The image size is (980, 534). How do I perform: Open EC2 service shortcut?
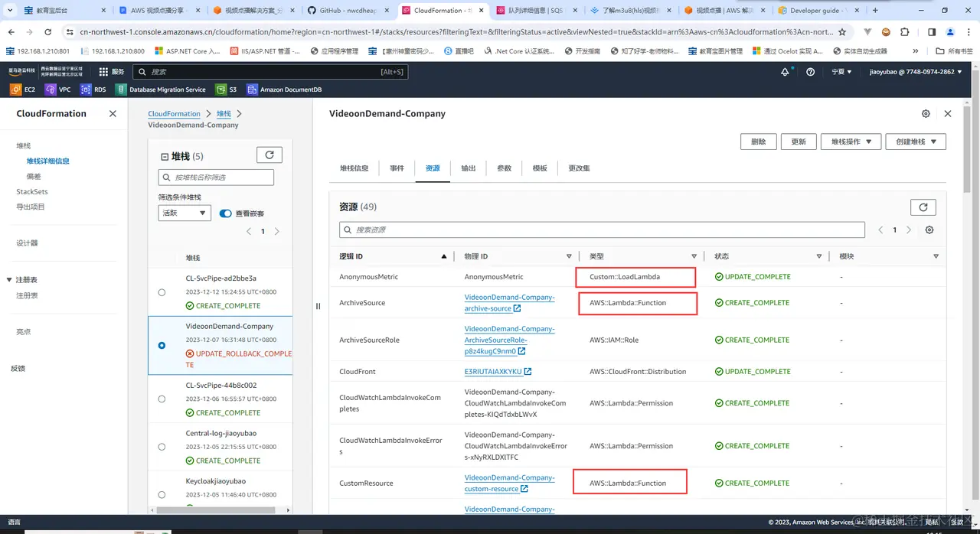click(22, 90)
